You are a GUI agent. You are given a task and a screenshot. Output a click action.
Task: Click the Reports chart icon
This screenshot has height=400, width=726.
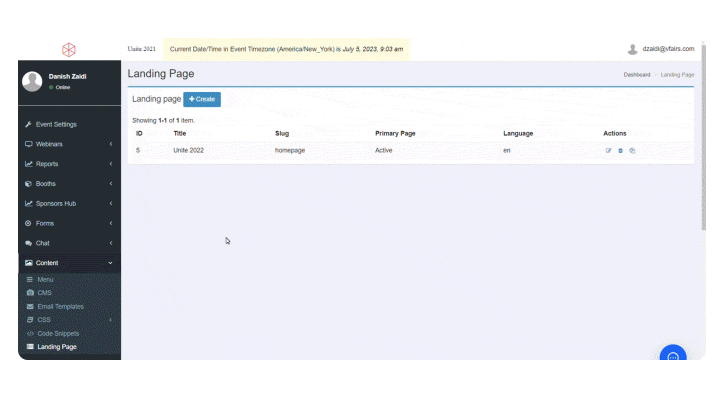pyautogui.click(x=28, y=164)
